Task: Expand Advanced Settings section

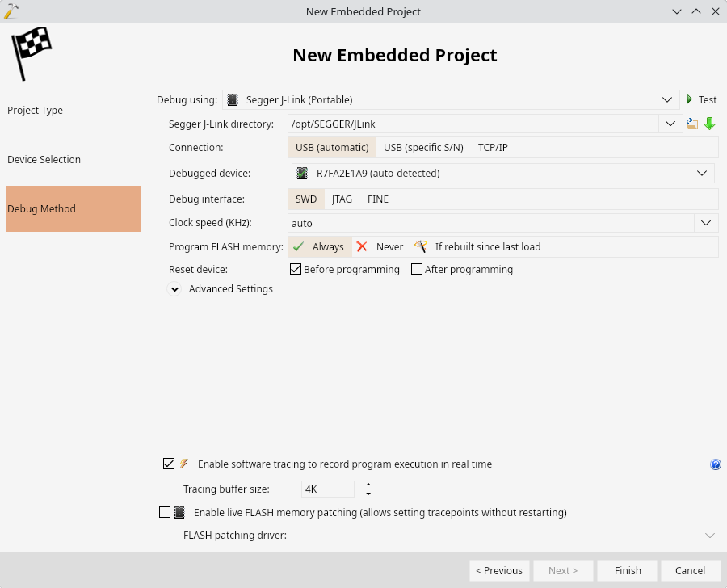Action: pyautogui.click(x=174, y=289)
